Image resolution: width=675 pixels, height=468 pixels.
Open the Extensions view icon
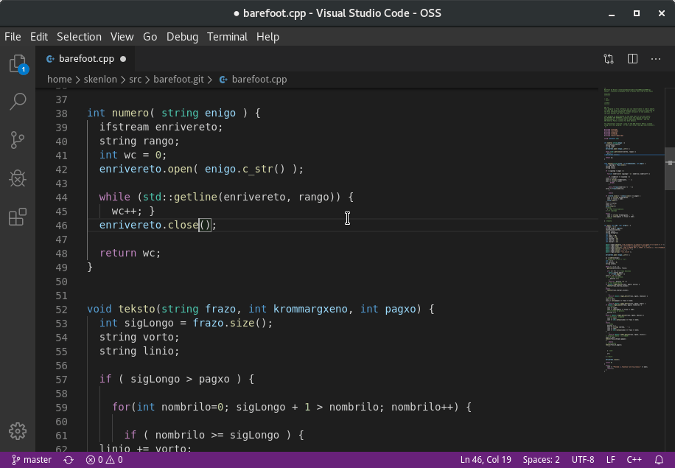pyautogui.click(x=17, y=217)
